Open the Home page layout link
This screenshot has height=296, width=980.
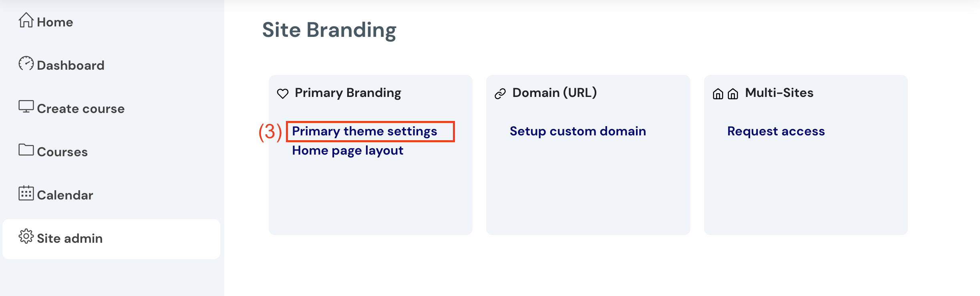348,151
